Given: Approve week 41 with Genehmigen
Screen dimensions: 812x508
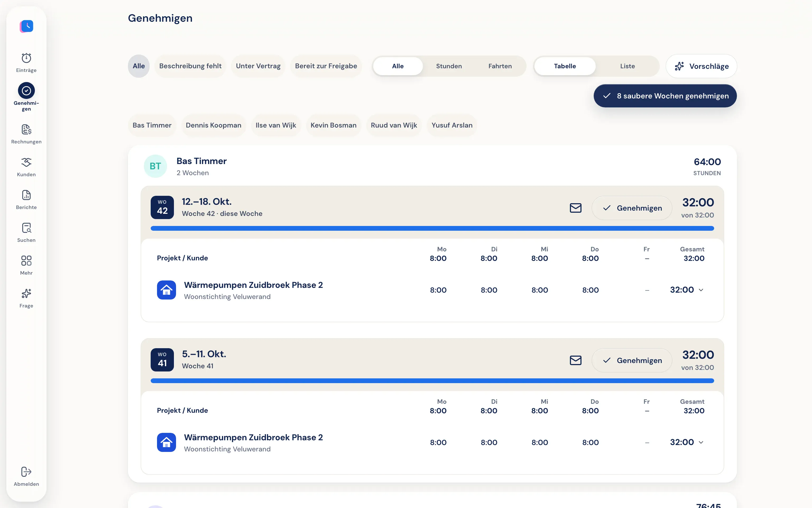Looking at the screenshot, I should [x=632, y=361].
